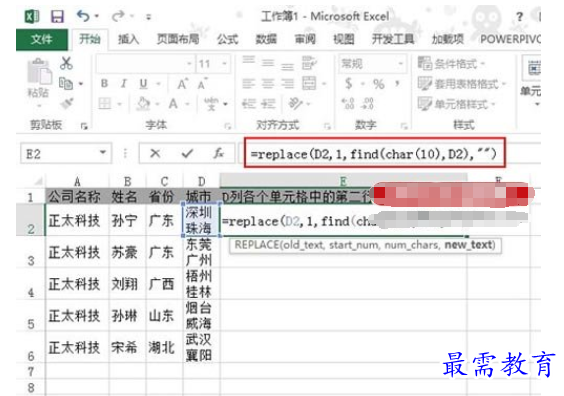Viewport: 564px width, 396px height.
Task: Open the 文件 file menu
Action: coord(42,39)
